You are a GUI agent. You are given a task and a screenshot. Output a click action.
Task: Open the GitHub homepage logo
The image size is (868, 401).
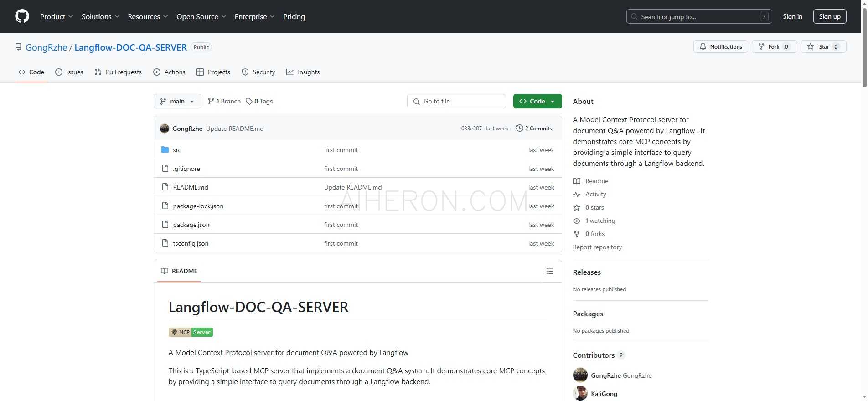pyautogui.click(x=22, y=16)
